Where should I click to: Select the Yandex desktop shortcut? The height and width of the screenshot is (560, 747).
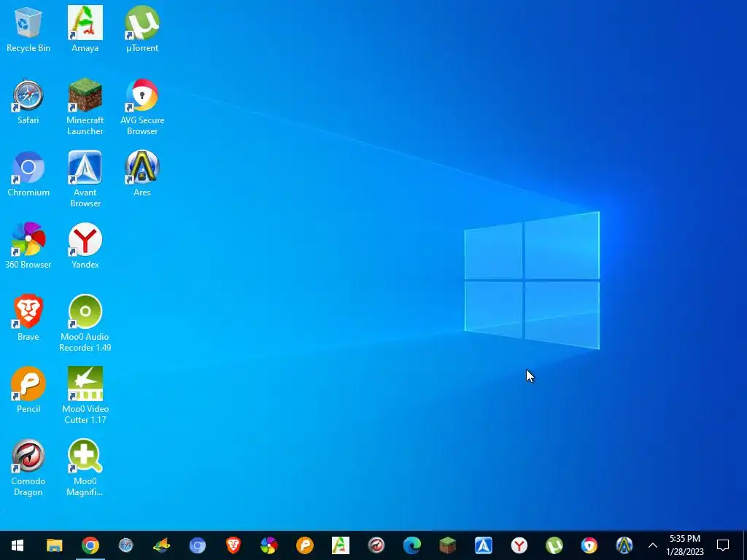[85, 246]
